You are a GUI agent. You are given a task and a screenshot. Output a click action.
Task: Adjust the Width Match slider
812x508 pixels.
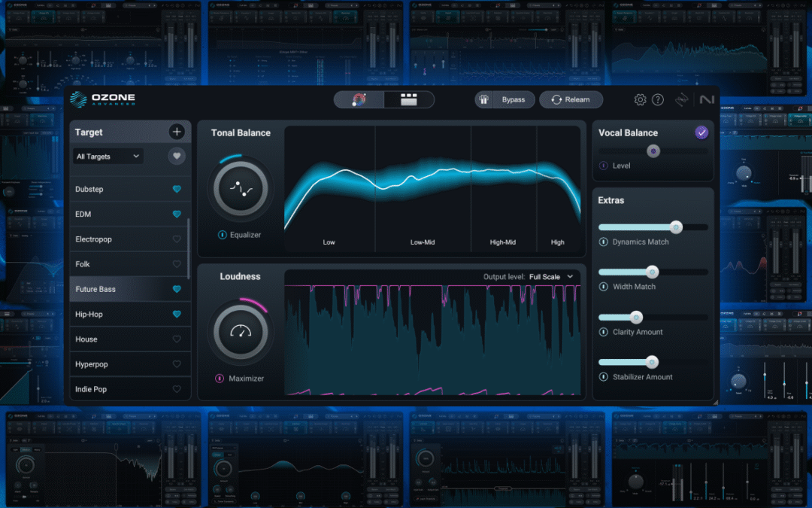tap(653, 272)
